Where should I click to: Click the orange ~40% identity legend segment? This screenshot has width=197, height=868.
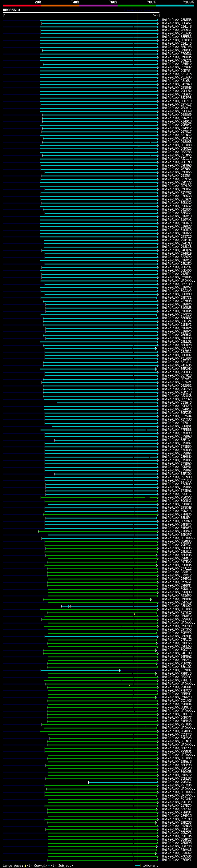click(60, 6)
